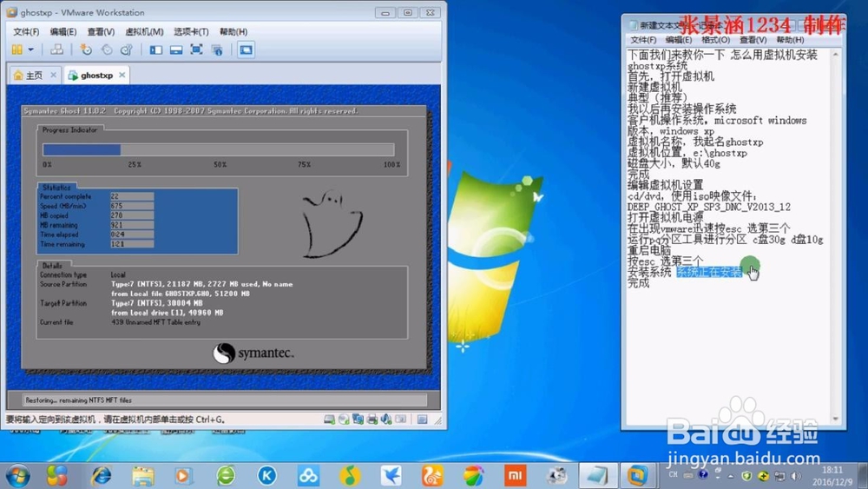The height and width of the screenshot is (489, 868).
Task: Open VMware 编辑(E) menu
Action: tap(63, 31)
